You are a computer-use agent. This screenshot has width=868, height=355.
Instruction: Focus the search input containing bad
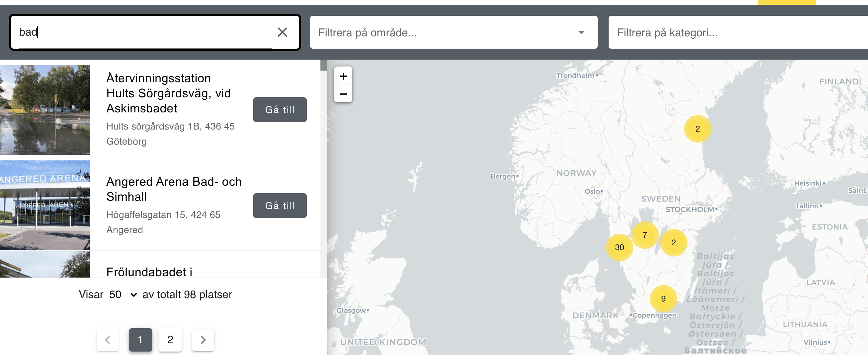click(144, 32)
